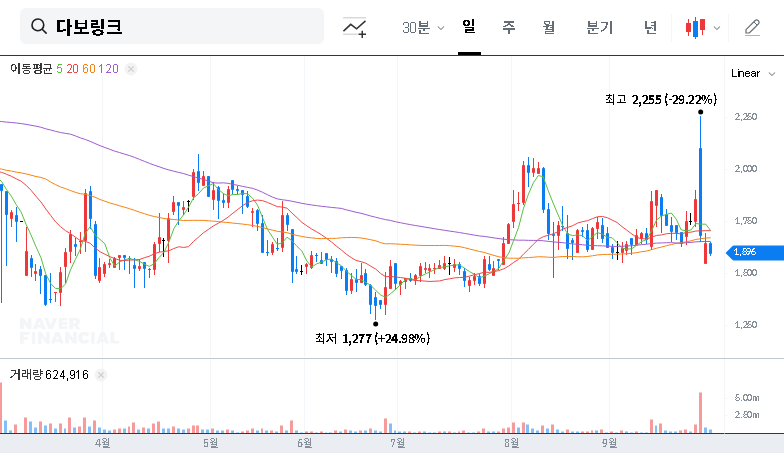The height and width of the screenshot is (453, 784).
Task: Remove the 이동평균 indicator with x
Action: coord(130,69)
